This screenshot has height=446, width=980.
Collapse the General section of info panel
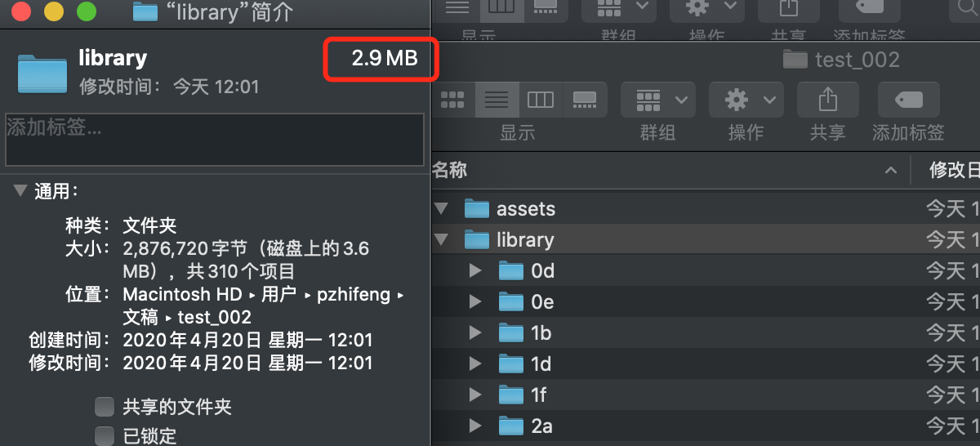point(20,191)
